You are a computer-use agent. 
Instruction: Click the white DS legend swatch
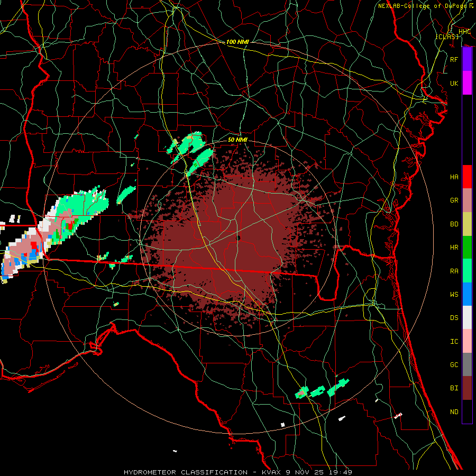click(467, 317)
